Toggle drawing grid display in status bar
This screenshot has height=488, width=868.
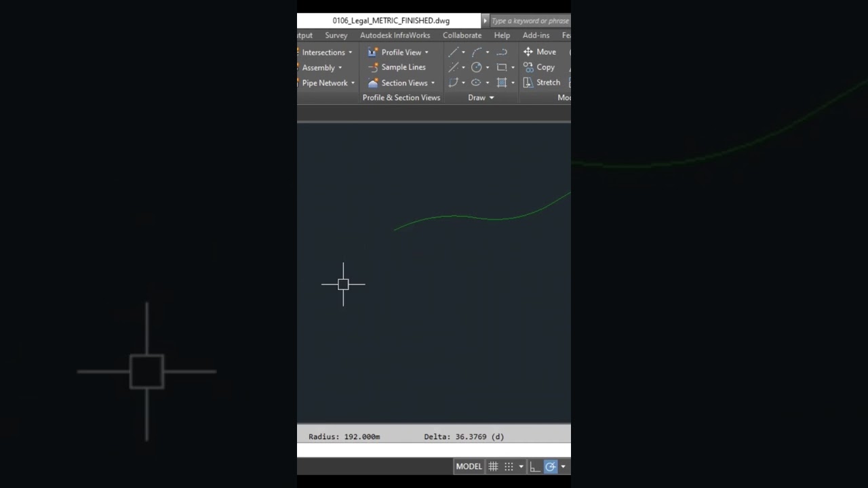click(x=494, y=466)
